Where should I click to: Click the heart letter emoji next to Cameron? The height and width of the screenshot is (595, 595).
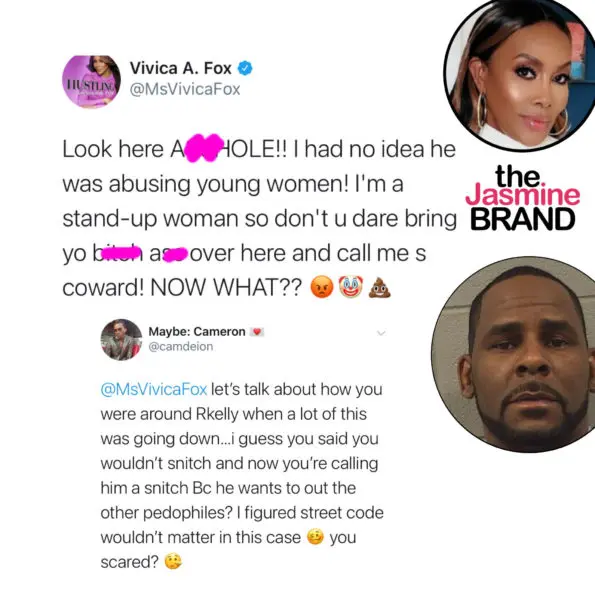coord(257,332)
